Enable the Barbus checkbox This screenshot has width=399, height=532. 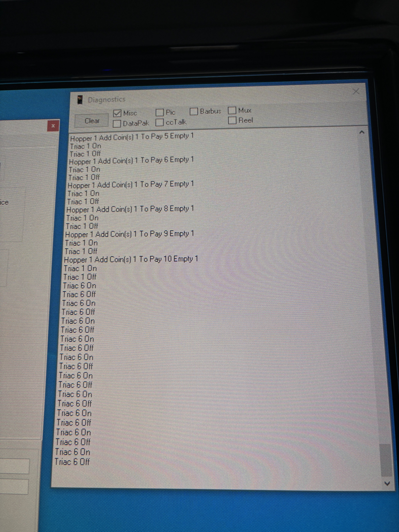pos(194,111)
